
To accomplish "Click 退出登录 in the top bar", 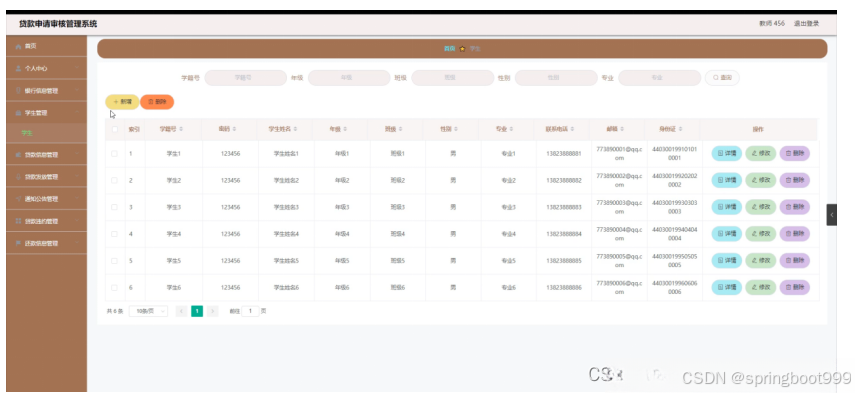I will [x=806, y=23].
